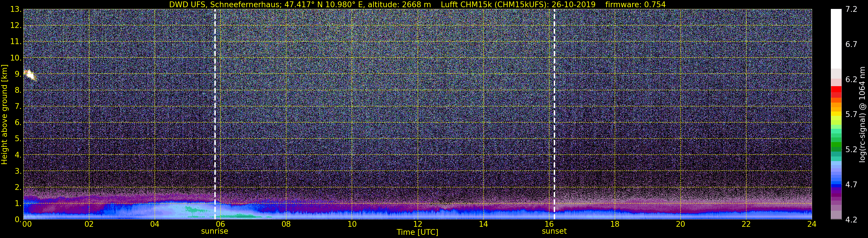
Task: Click the height tick label '6.'
Action: click(18, 123)
